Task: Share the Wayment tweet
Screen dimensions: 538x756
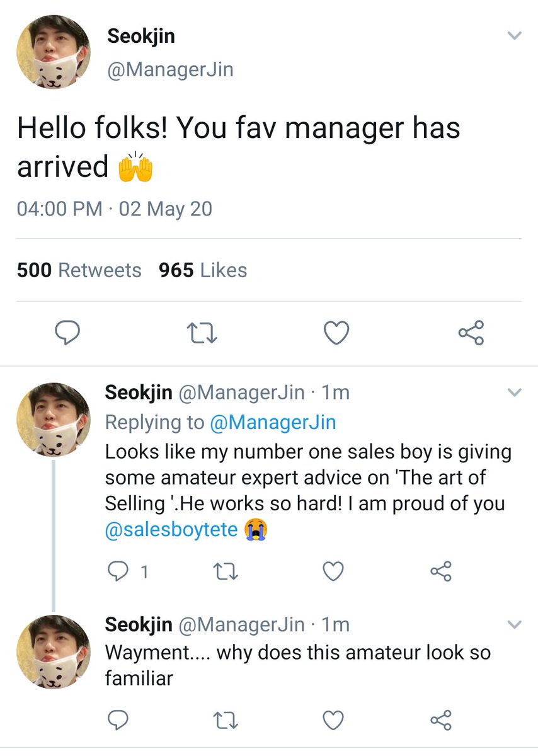Action: tap(440, 719)
